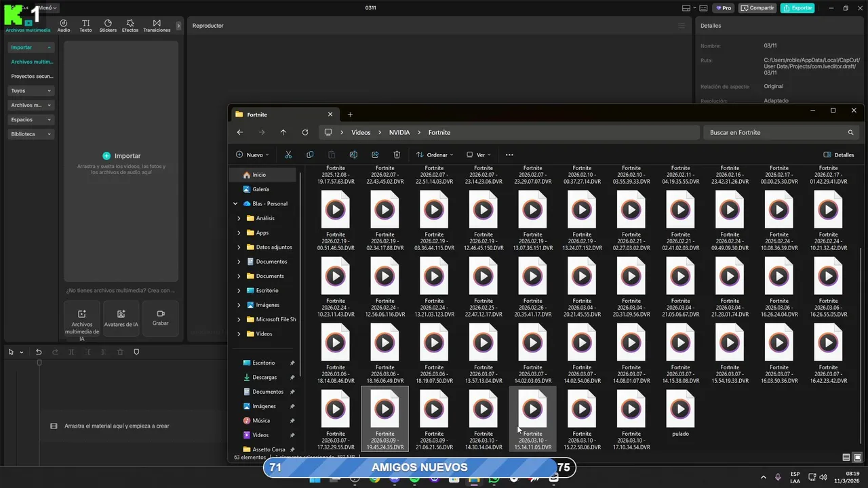Select file Fortnite 2026.02.19 - 00.51.46.50.DVR
Screen dimensions: 868x488
pos(336,221)
